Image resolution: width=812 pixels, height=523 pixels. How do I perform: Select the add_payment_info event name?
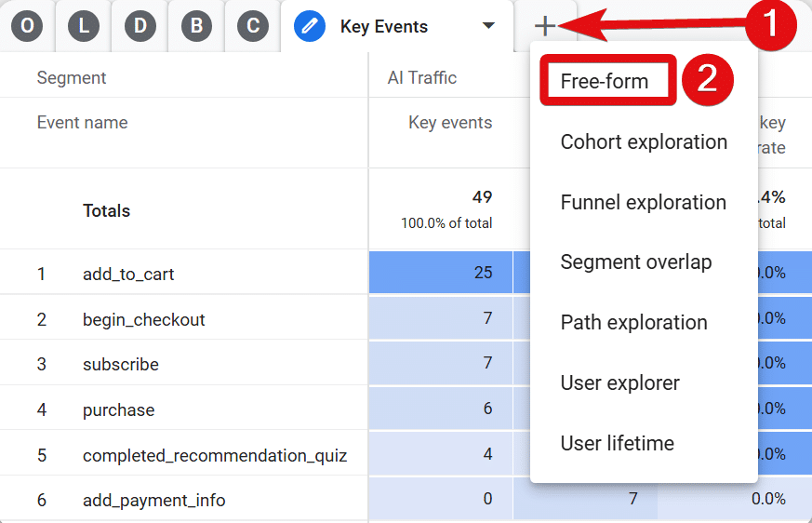(154, 500)
